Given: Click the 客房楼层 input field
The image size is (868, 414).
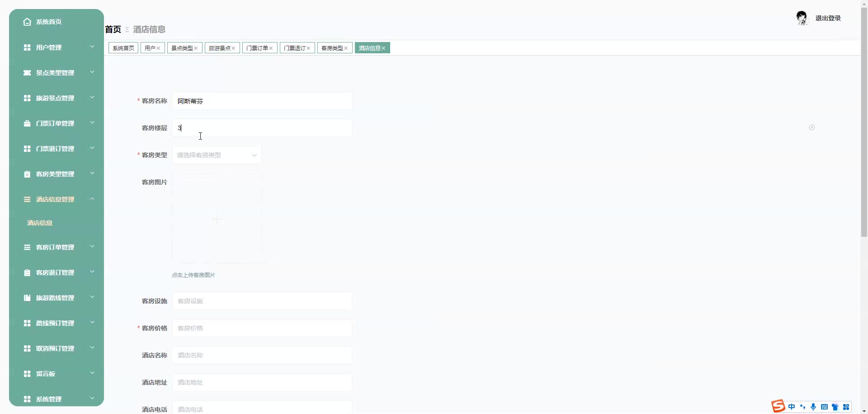Looking at the screenshot, I should click(262, 128).
